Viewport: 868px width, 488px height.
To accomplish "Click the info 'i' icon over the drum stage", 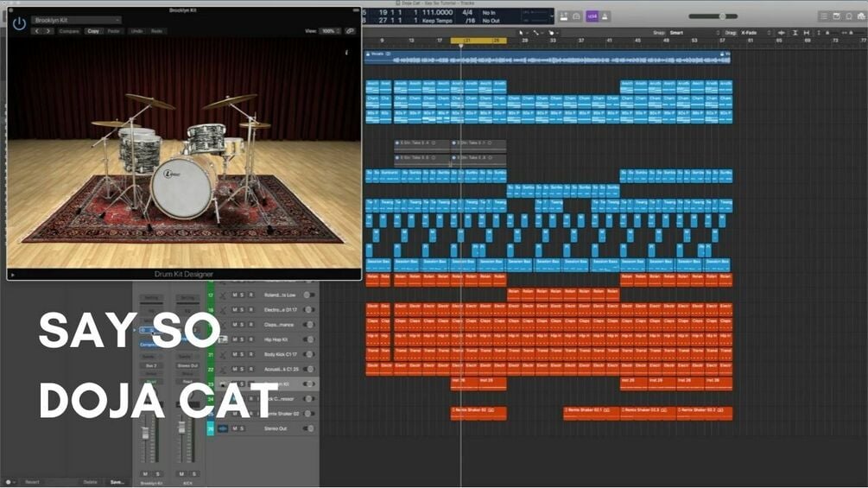I will point(346,53).
